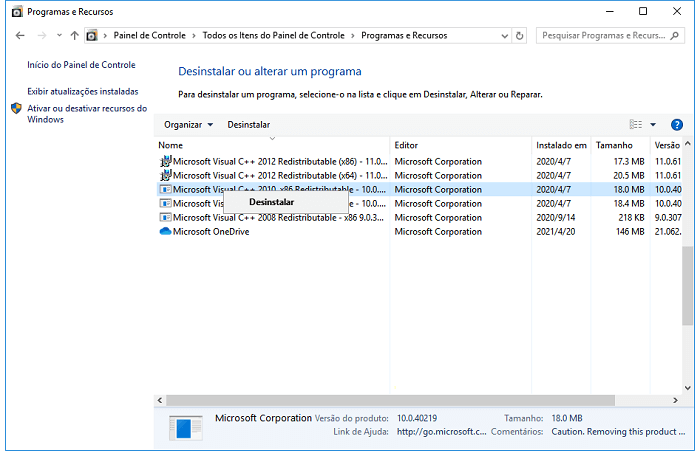Click the product version 10.0.40219

tap(417, 418)
